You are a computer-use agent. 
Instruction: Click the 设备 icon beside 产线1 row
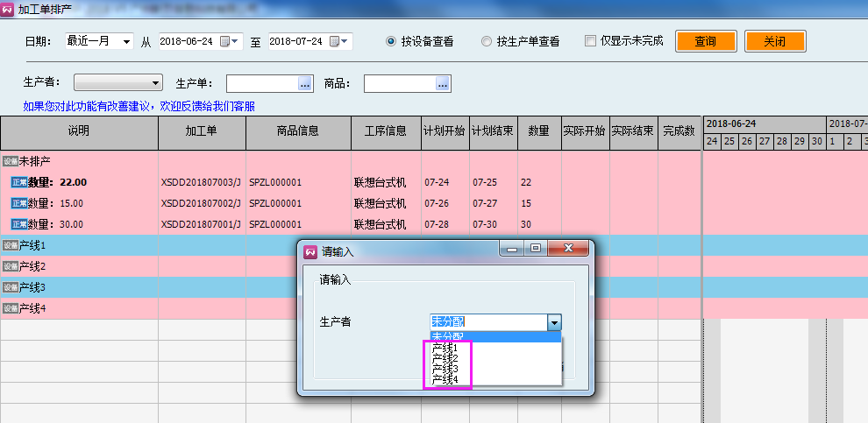(10, 245)
